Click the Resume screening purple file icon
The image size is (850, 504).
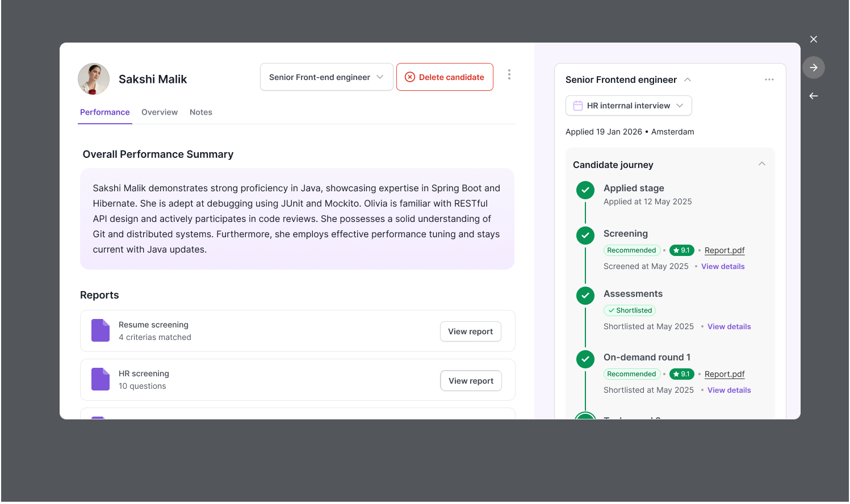[x=101, y=330]
